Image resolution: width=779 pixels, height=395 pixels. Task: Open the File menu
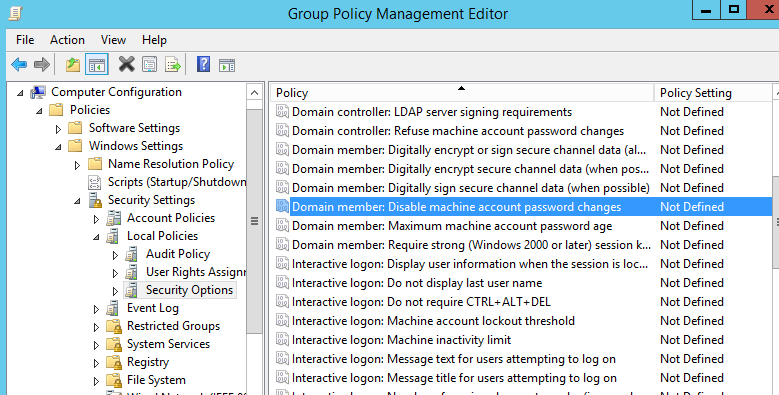click(25, 40)
